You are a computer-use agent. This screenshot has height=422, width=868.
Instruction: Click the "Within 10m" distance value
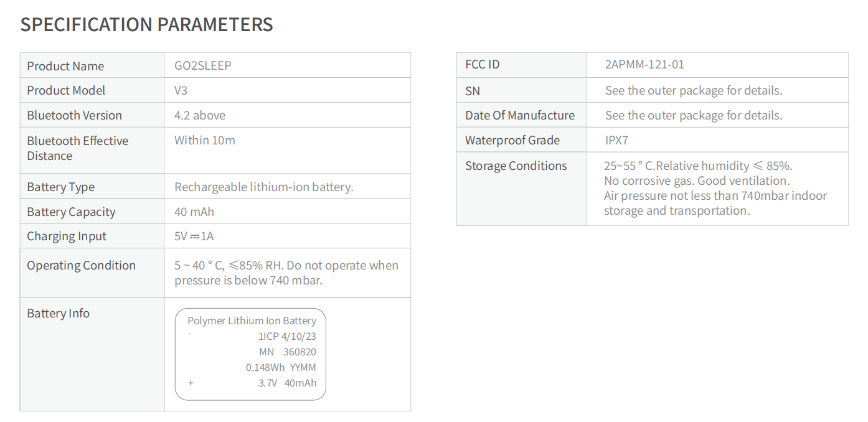pyautogui.click(x=204, y=140)
